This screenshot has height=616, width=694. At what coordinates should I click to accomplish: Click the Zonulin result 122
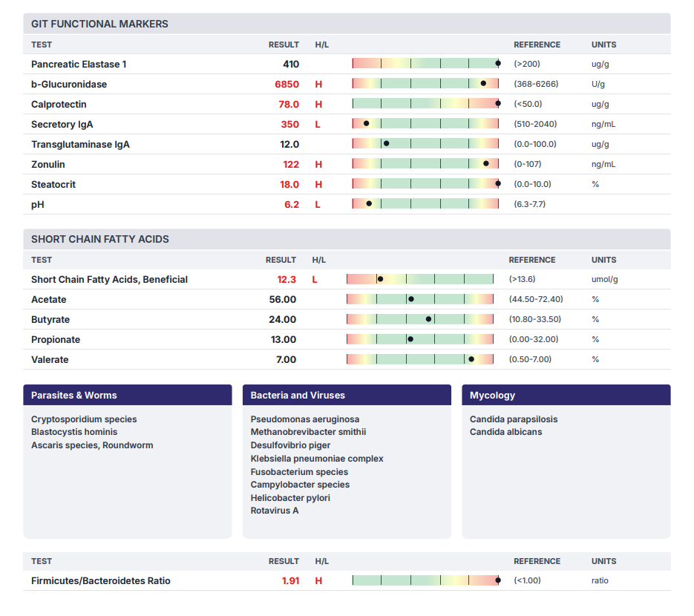point(291,165)
